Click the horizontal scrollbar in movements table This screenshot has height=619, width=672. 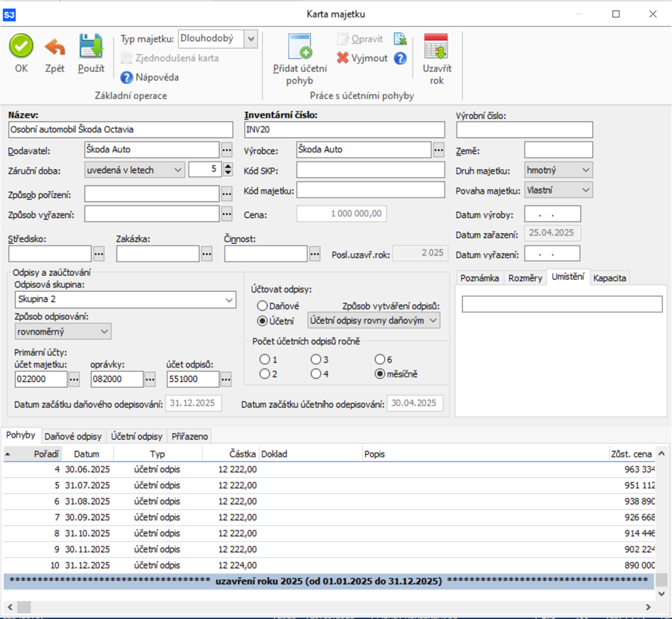point(333,607)
